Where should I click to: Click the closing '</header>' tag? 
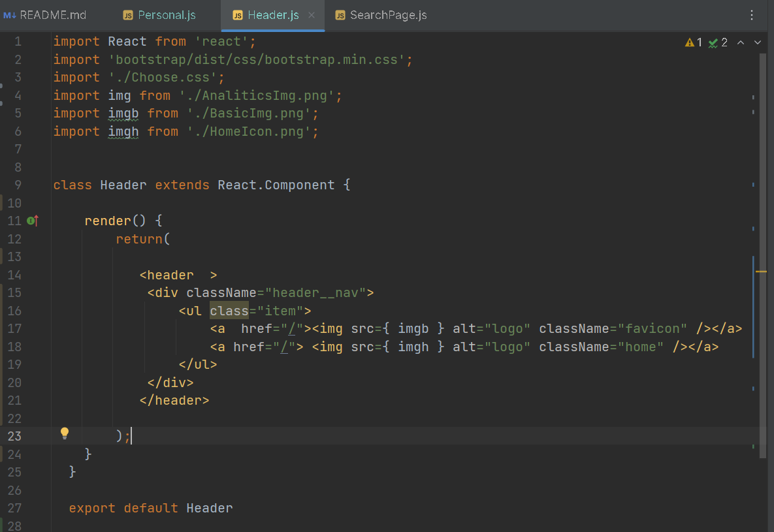coord(174,400)
